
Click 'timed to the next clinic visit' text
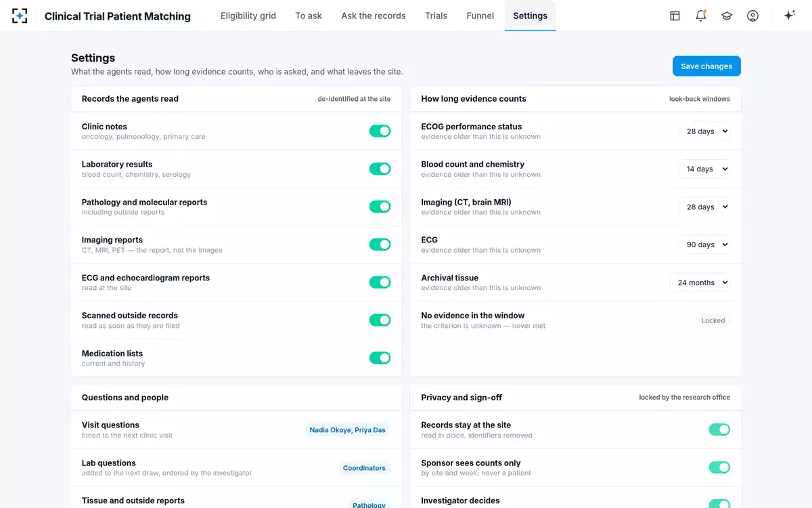[127, 436]
